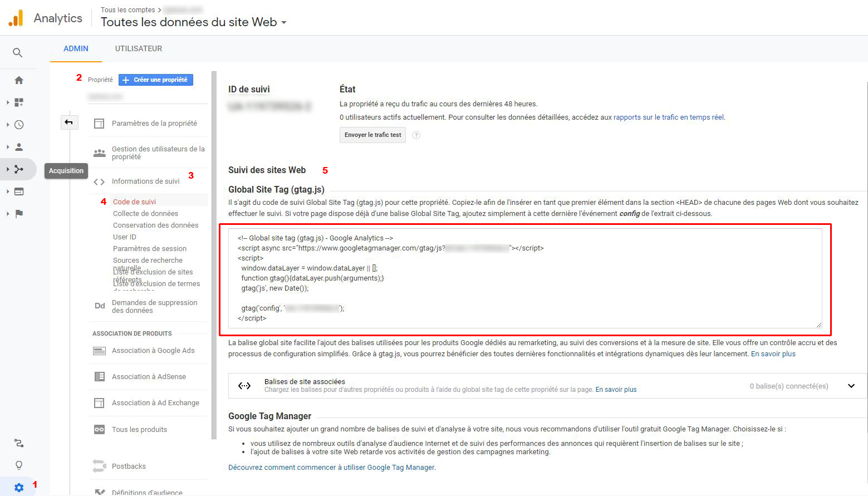
Task: Expand the Balises de site associées chevron
Action: [851, 386]
